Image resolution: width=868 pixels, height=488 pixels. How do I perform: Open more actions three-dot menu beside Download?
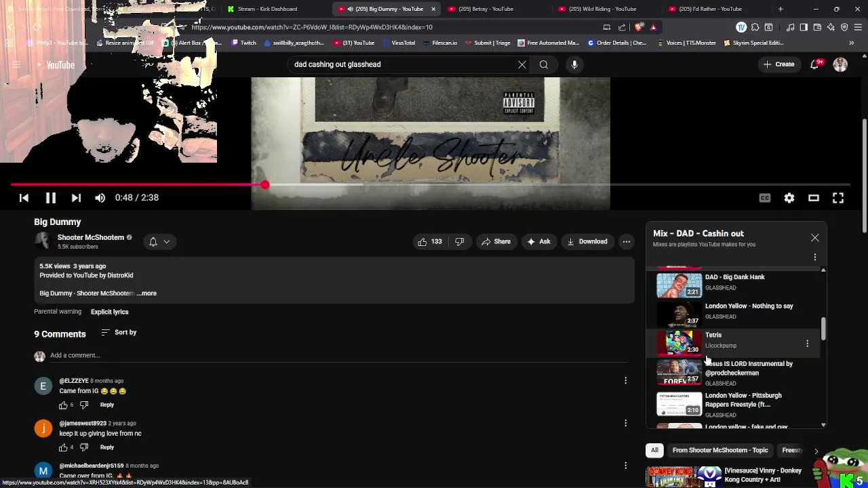(x=627, y=241)
